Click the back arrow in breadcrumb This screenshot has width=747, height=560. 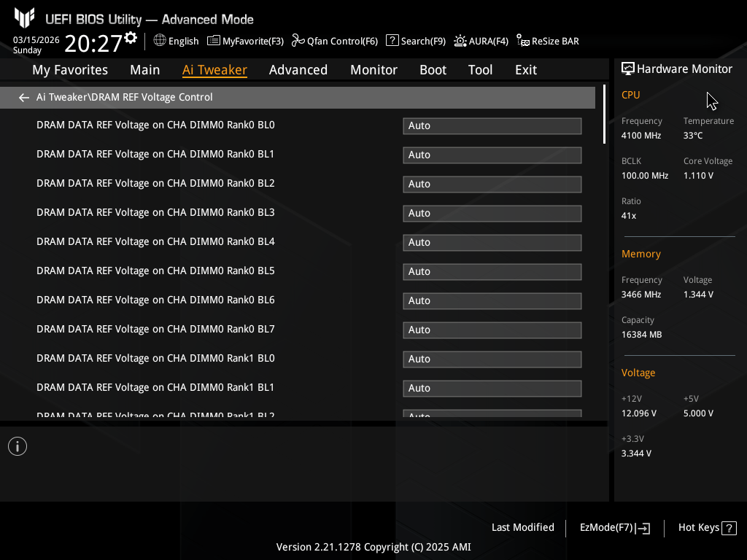(x=24, y=98)
